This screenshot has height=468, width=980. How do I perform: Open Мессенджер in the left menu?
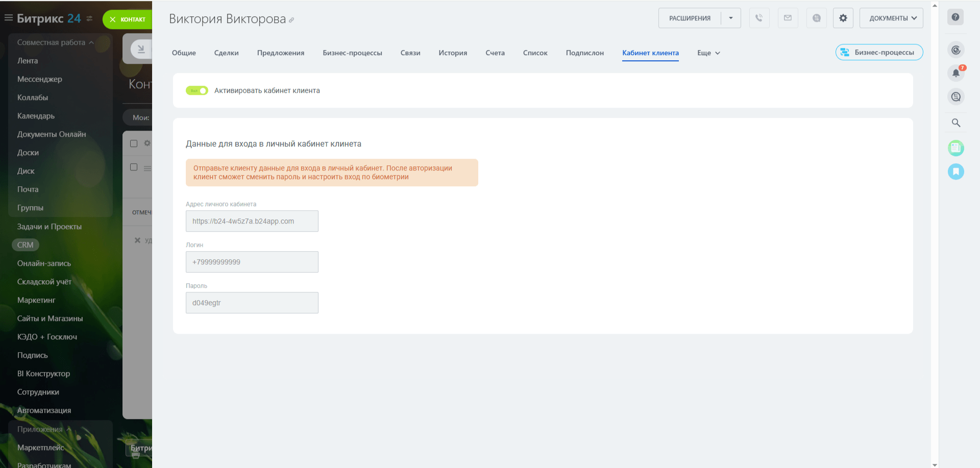[40, 79]
